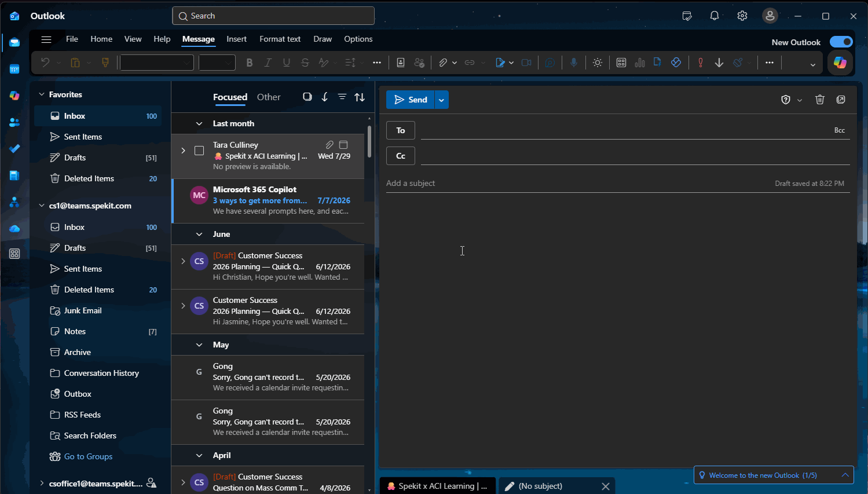Screen dimensions: 868x494
Task: Open the Send options dropdown arrow
Action: [441, 100]
